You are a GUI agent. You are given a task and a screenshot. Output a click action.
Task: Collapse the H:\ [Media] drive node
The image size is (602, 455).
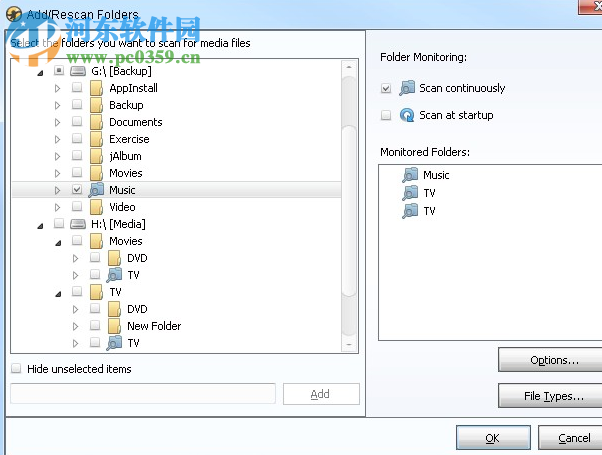click(40, 226)
